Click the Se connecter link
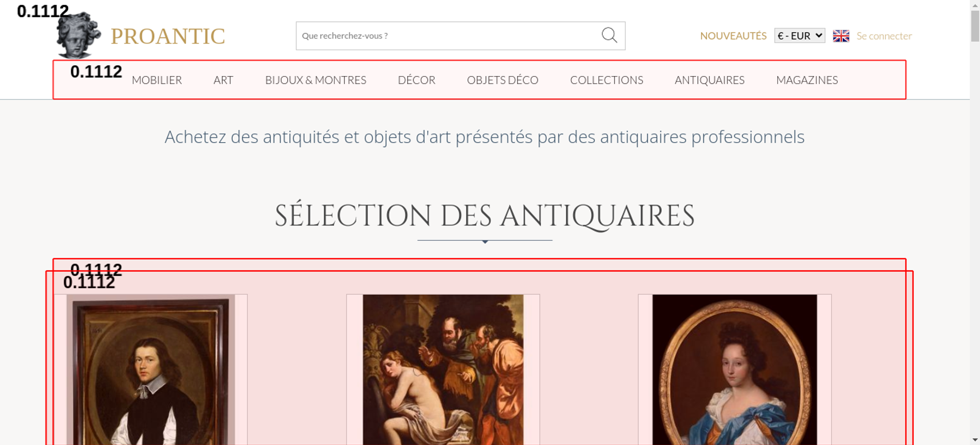Screen dimensions: 980x445 click(884, 36)
